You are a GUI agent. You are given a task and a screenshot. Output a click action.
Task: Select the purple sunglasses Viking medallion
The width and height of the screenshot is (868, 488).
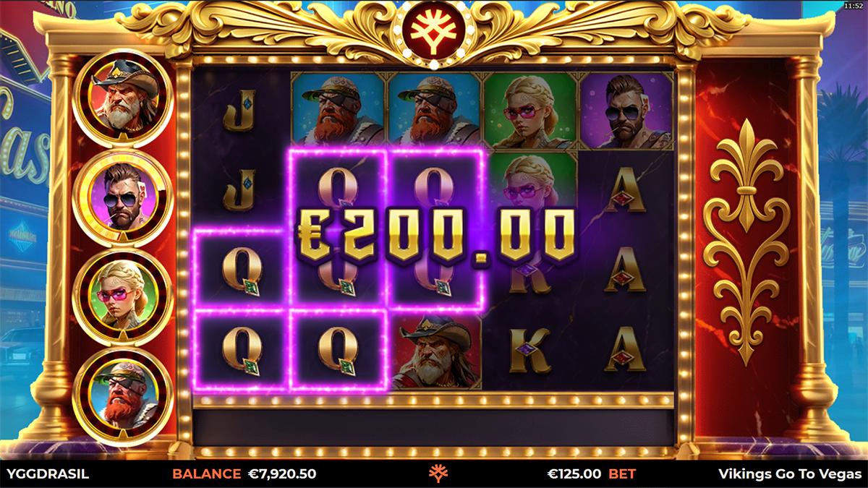123,199
